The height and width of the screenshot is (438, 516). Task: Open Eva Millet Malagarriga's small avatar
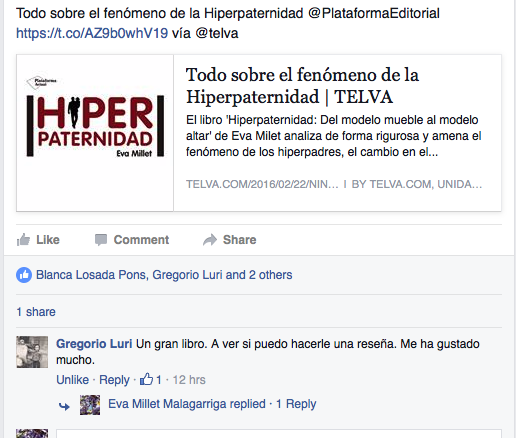pos(90,405)
